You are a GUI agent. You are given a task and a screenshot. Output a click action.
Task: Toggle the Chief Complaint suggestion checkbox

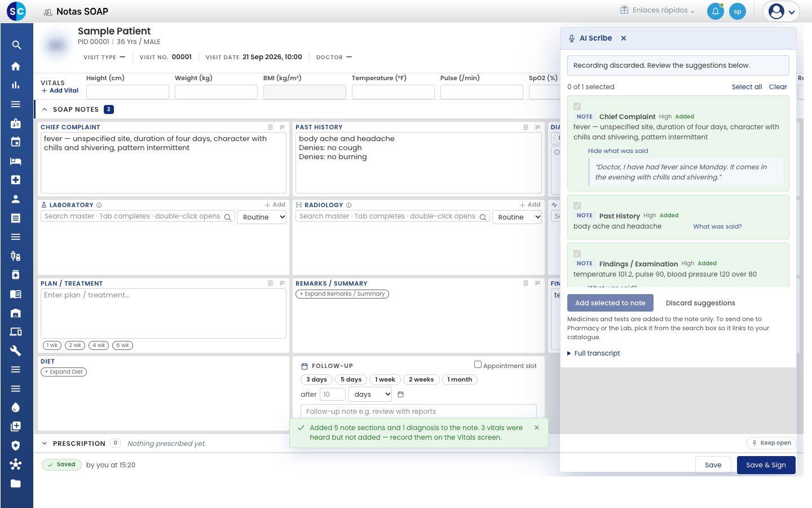point(577,107)
